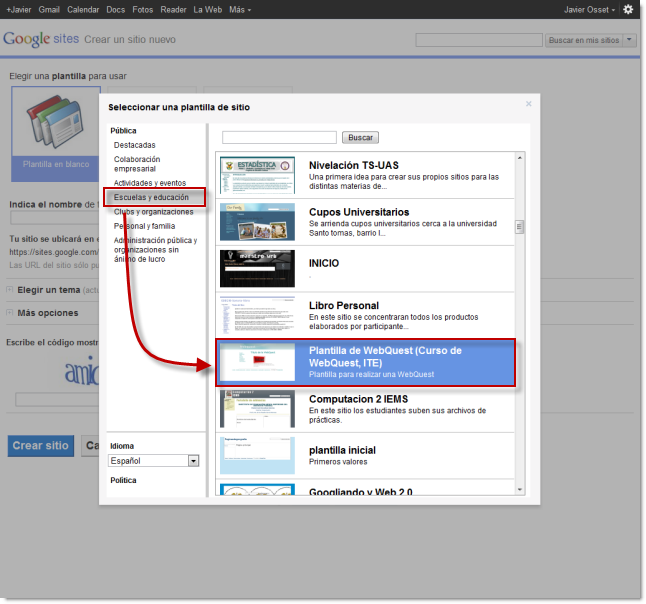The width and height of the screenshot is (646, 604).
Task: Select Administración pública category
Action: pos(156,250)
